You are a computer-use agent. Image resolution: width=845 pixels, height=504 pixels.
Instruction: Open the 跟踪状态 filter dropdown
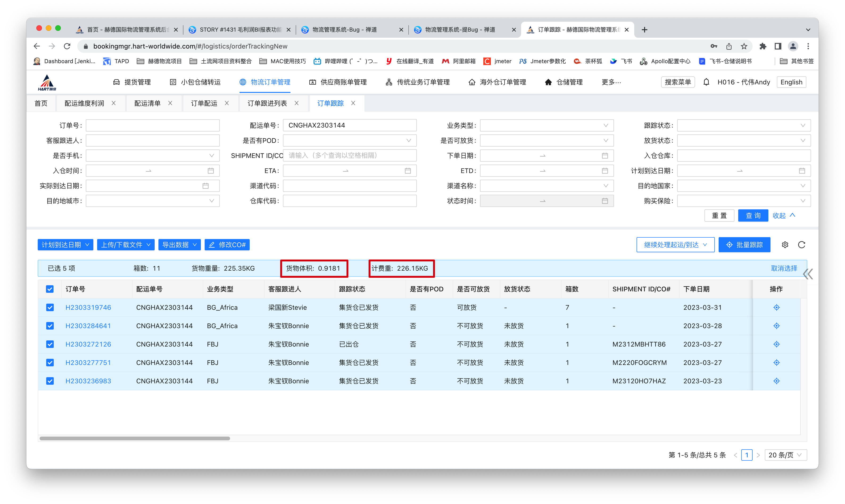click(743, 125)
